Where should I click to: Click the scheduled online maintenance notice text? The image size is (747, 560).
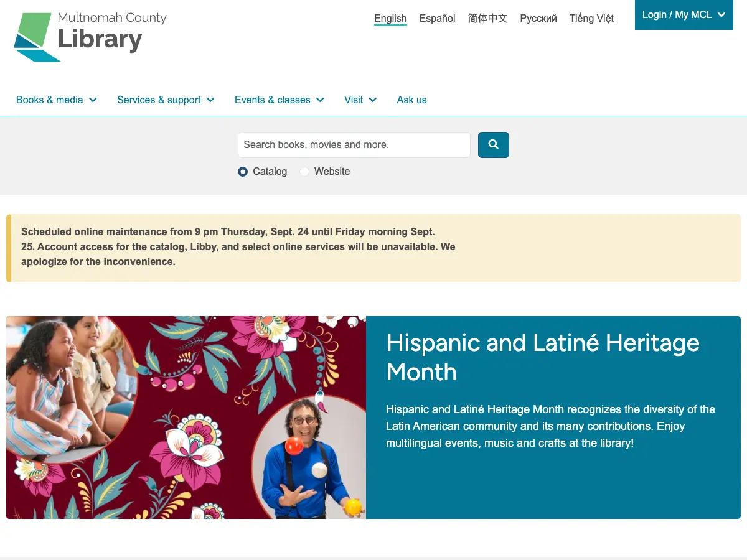238,247
